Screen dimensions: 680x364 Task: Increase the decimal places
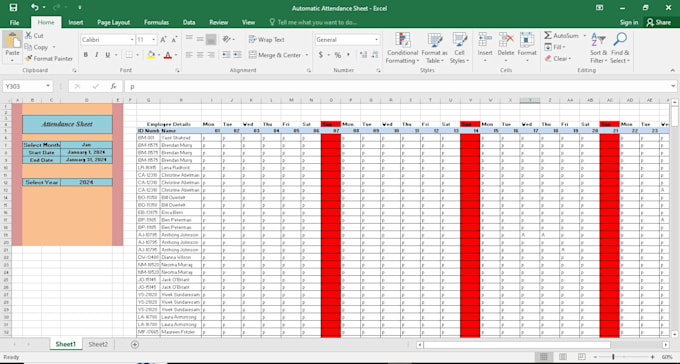point(363,55)
